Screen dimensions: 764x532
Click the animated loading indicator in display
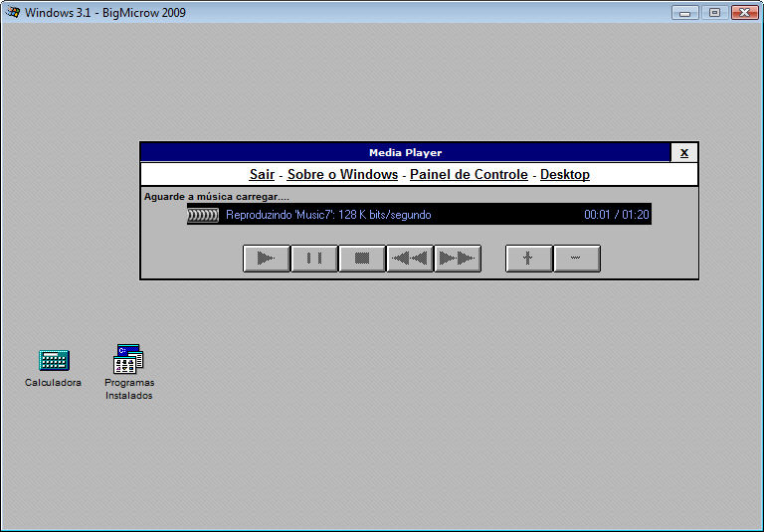(203, 215)
